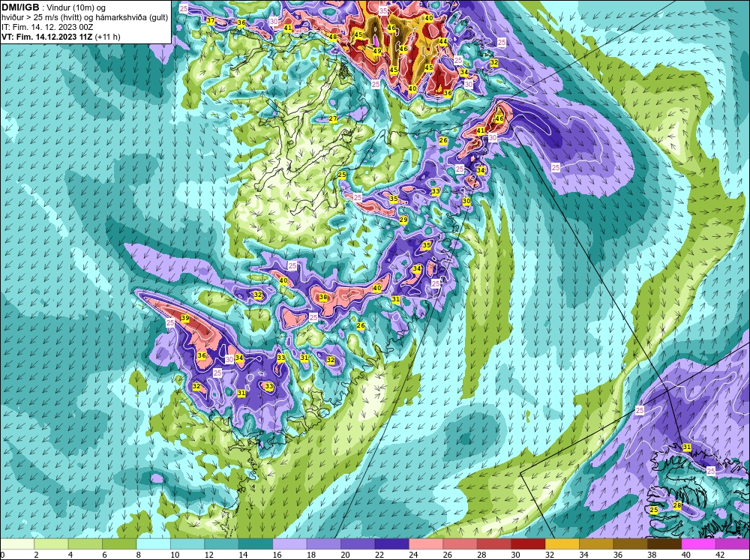
Task: Click the pale yellow 0–2 legend swatch
Action: click(17, 544)
